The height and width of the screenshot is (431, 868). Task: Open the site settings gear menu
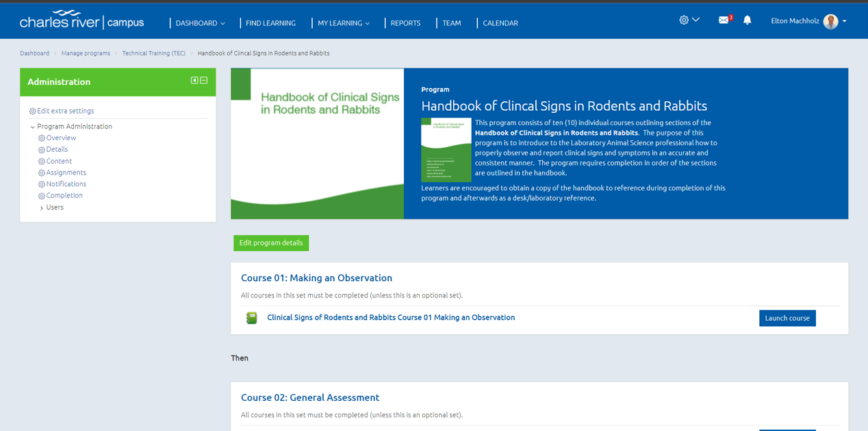[x=689, y=21]
